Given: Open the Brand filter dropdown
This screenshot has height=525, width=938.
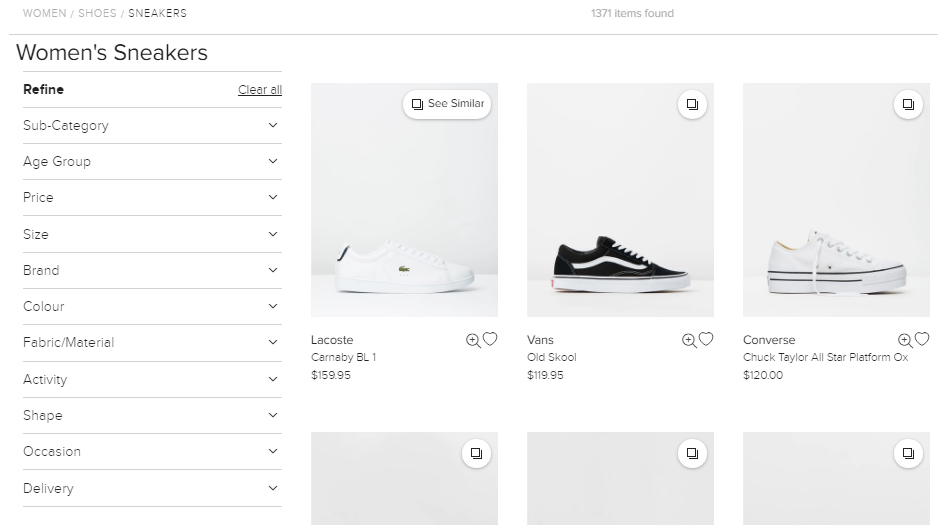Looking at the screenshot, I should point(152,270).
